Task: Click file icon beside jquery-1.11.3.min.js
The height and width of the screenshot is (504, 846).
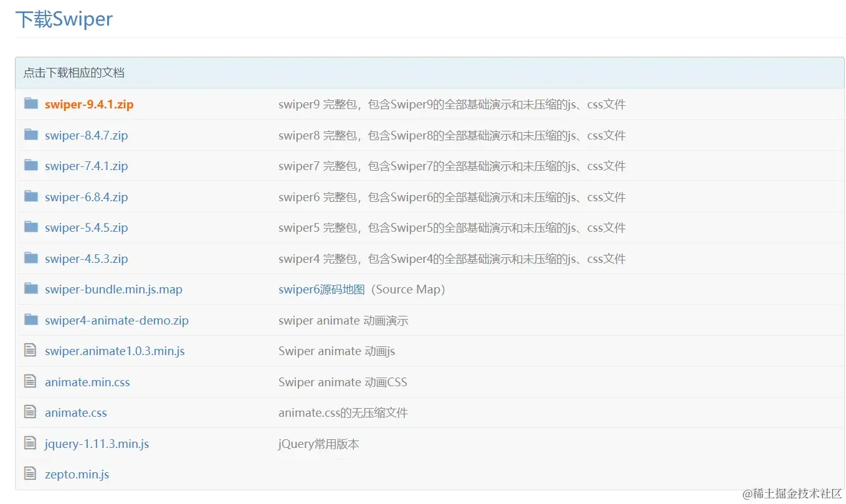Action: [30, 443]
